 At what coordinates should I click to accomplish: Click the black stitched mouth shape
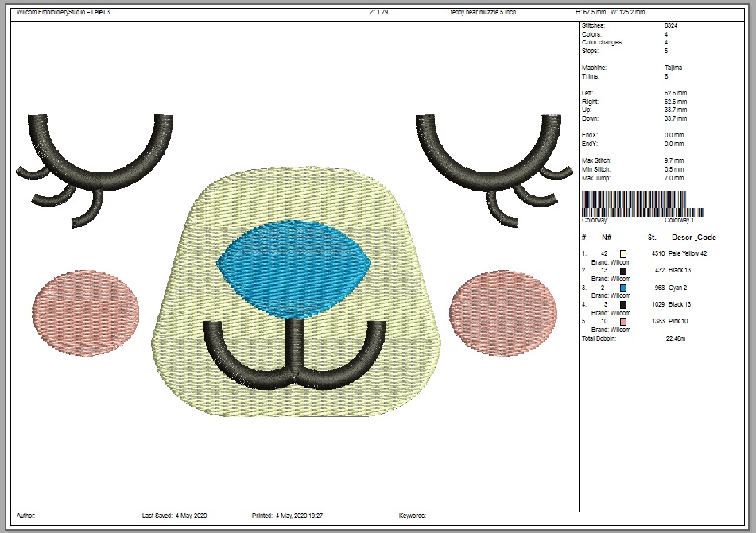[x=296, y=356]
